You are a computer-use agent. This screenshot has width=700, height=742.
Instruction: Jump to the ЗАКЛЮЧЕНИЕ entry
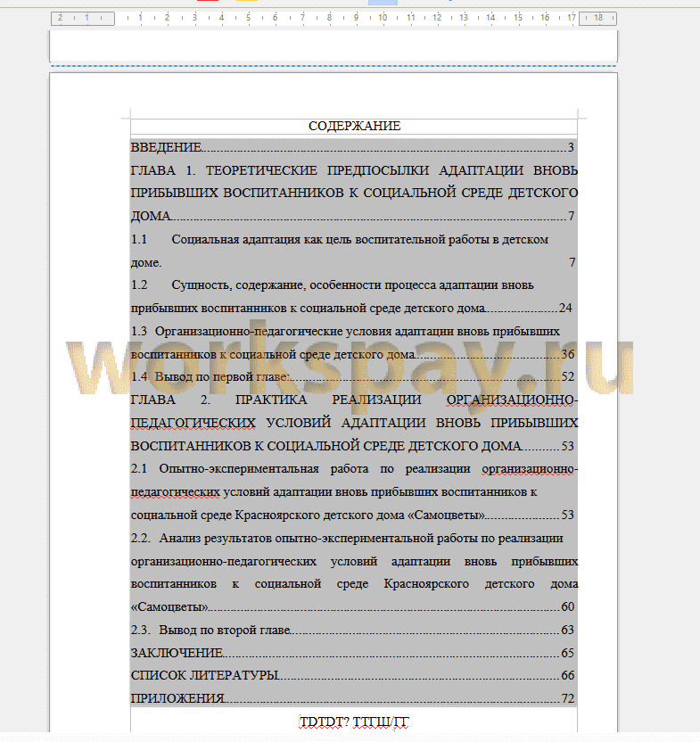(x=352, y=653)
